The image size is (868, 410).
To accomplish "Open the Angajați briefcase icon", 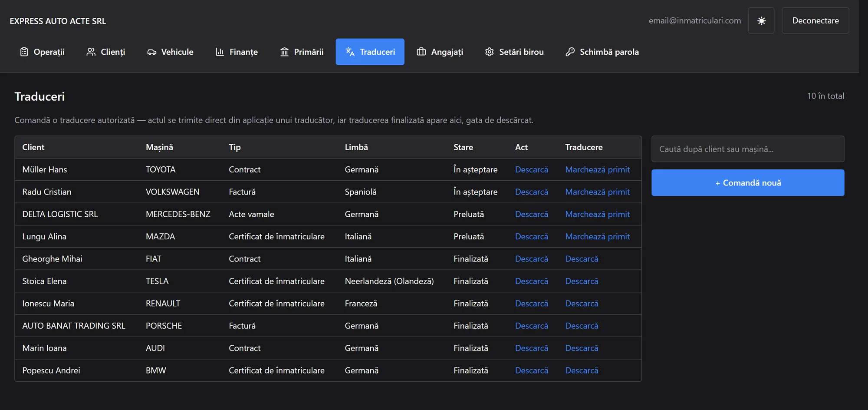I will click(x=421, y=52).
